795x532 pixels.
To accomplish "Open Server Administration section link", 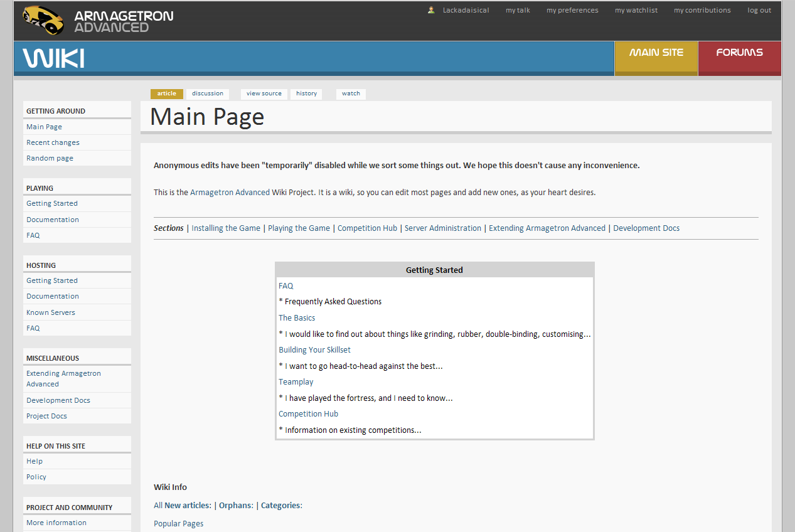I will 443,228.
